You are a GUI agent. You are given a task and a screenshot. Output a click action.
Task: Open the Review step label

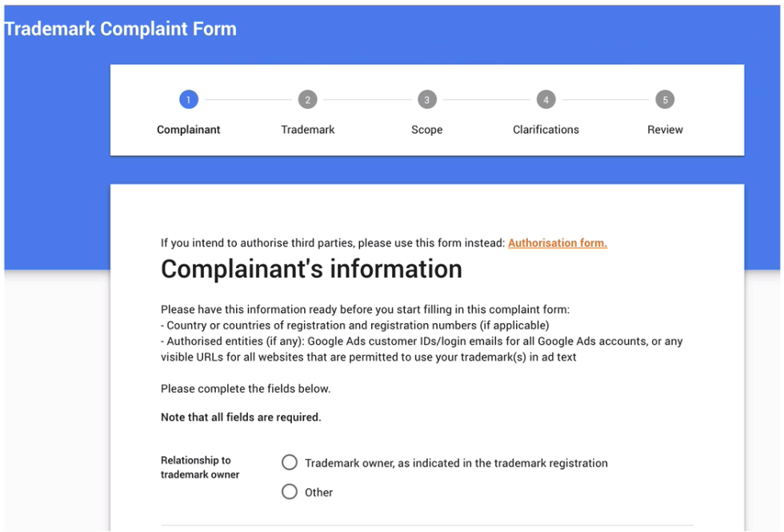pos(665,130)
